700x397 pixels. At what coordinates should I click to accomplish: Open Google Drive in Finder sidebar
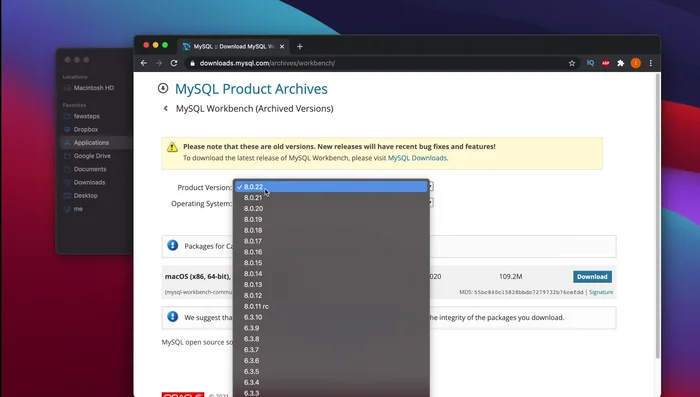[92, 156]
